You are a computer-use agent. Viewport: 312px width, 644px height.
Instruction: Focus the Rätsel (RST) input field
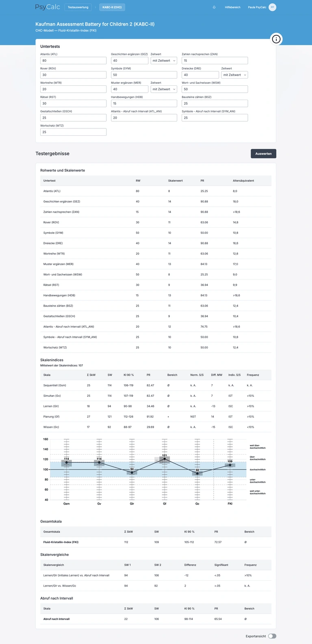pos(73,103)
